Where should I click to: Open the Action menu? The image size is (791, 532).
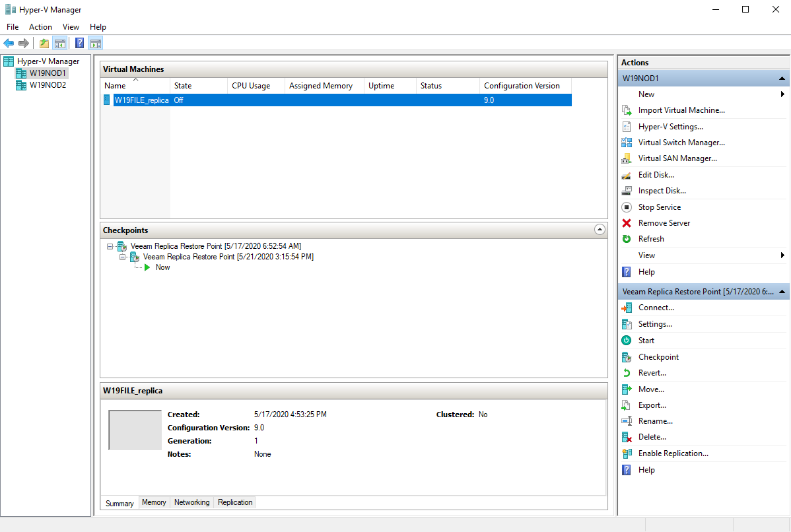point(40,27)
